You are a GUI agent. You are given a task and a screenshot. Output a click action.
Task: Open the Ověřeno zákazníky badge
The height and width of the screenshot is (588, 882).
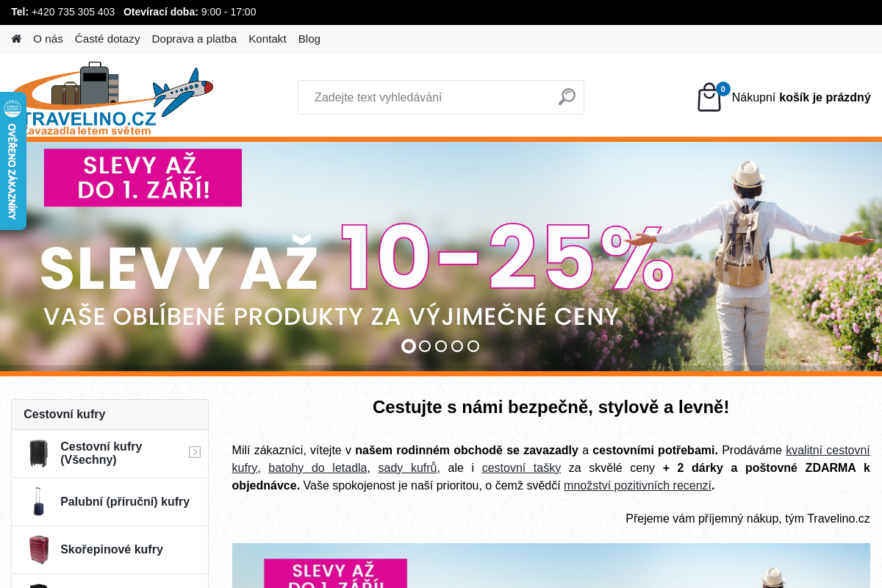[x=12, y=161]
